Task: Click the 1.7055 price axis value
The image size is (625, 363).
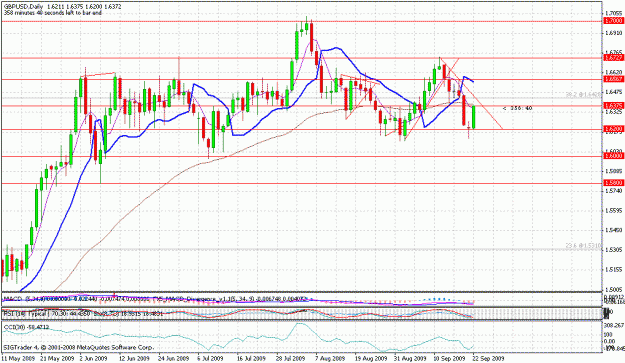Action: [614, 13]
